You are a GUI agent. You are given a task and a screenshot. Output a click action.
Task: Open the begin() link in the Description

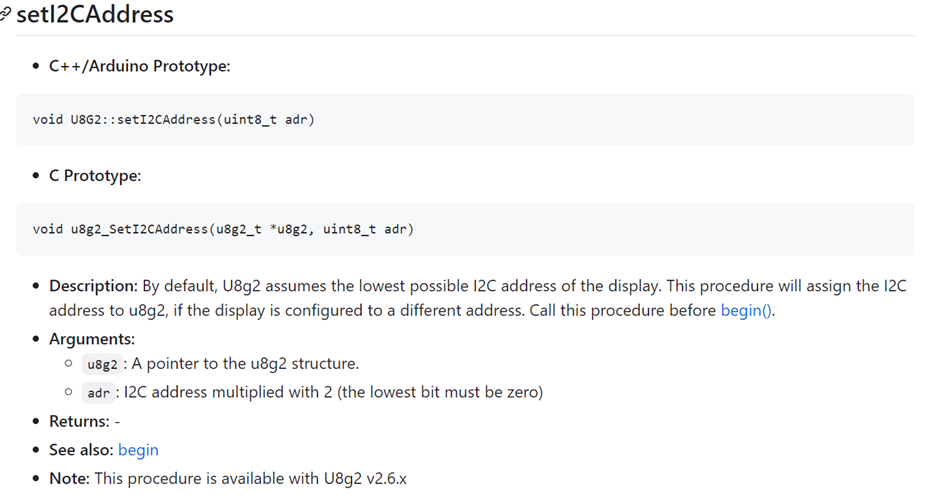[746, 310]
